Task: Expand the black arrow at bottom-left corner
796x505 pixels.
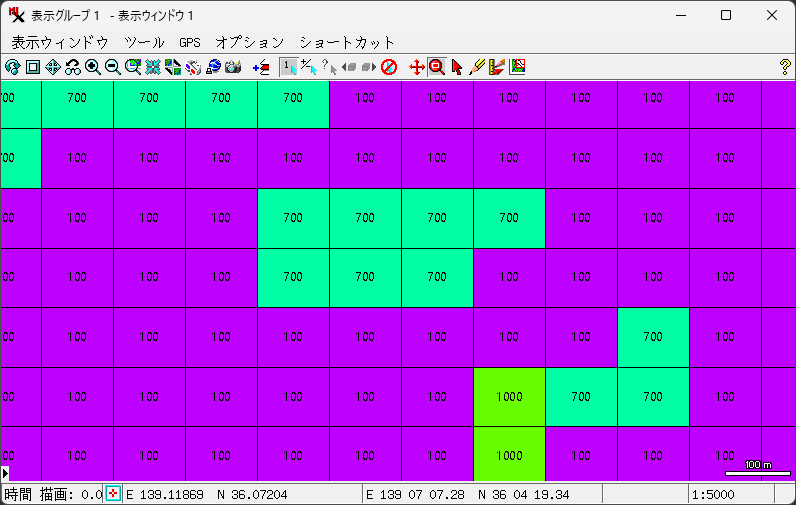Action: tap(5, 472)
